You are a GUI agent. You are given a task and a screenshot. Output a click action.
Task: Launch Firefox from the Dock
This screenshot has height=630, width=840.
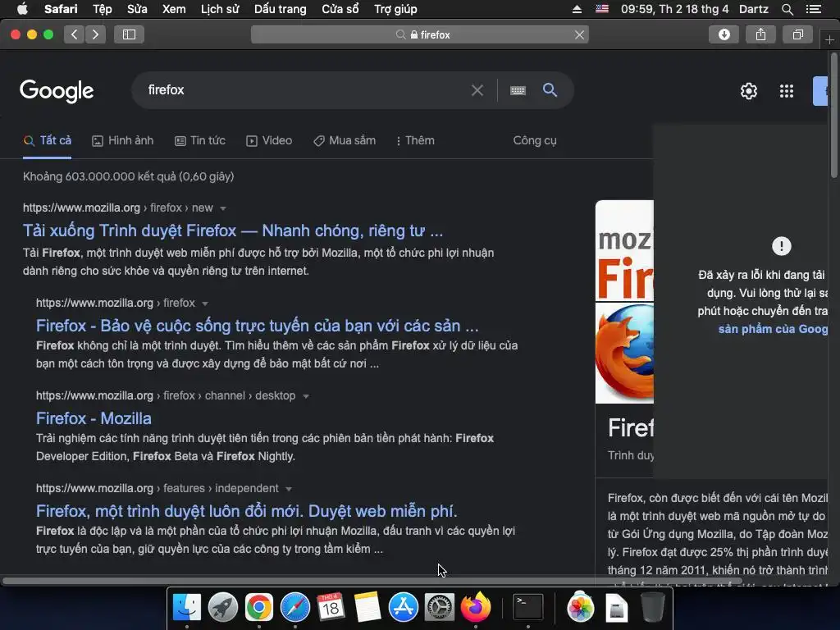[x=475, y=608]
